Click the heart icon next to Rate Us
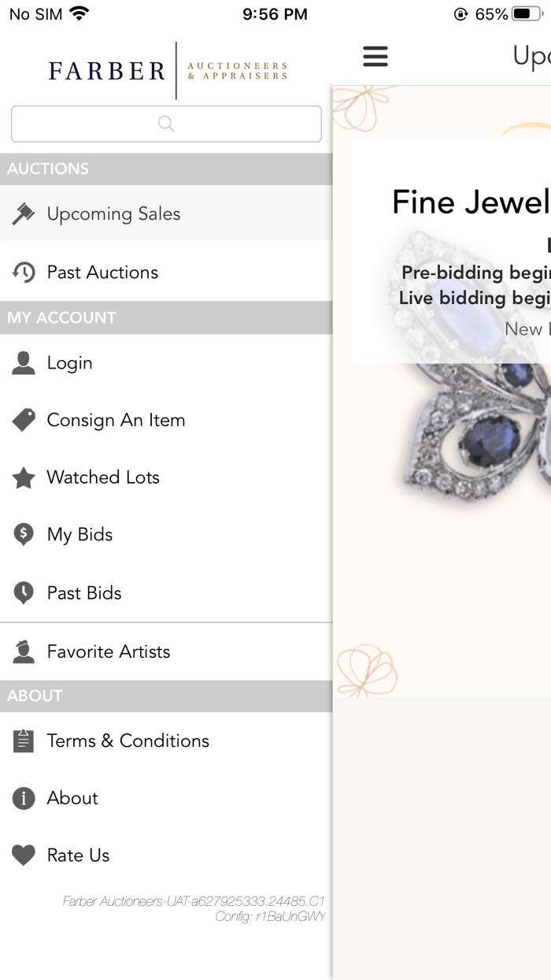The height and width of the screenshot is (980, 551). coord(23,855)
